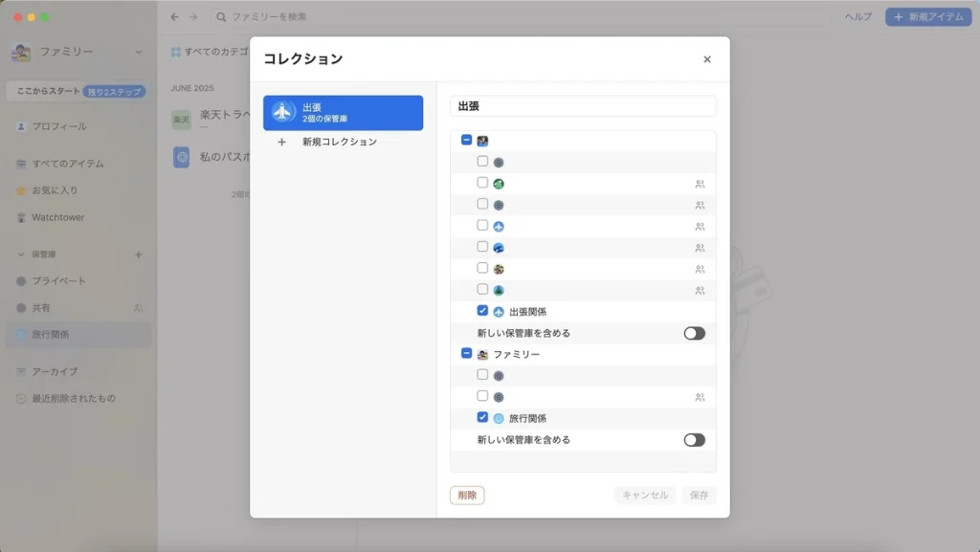Toggle 新しい保管庫を含める under ファミリー account
Image resolution: width=980 pixels, height=552 pixels.
click(x=694, y=440)
